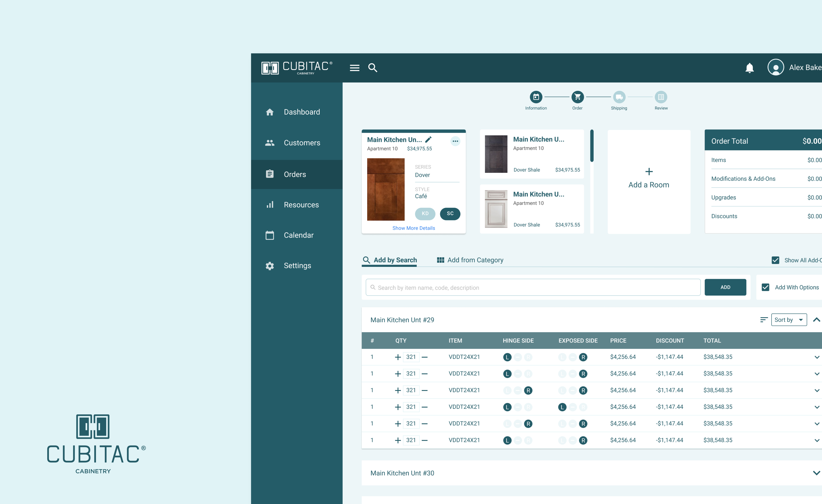
Task: Click the header search magnifier icon
Action: click(x=373, y=68)
